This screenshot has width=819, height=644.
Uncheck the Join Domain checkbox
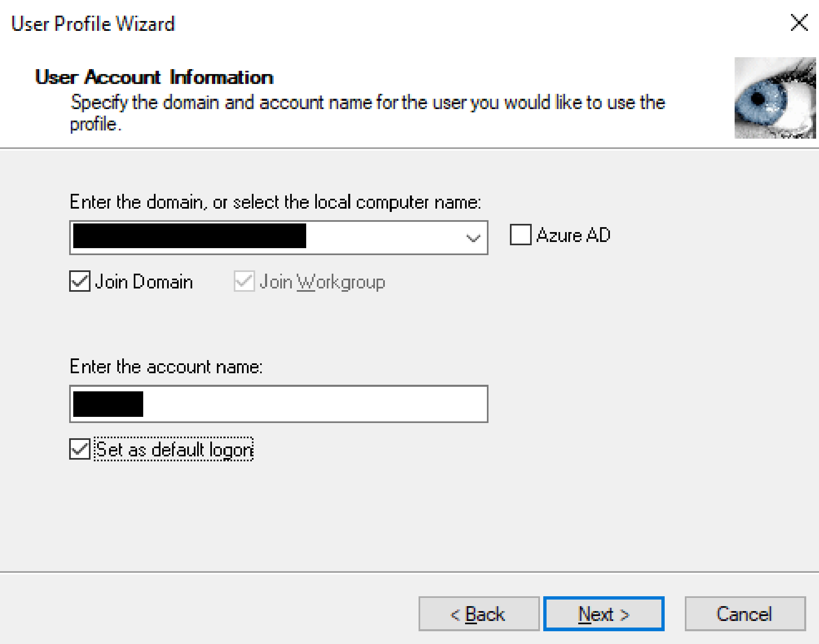point(80,281)
